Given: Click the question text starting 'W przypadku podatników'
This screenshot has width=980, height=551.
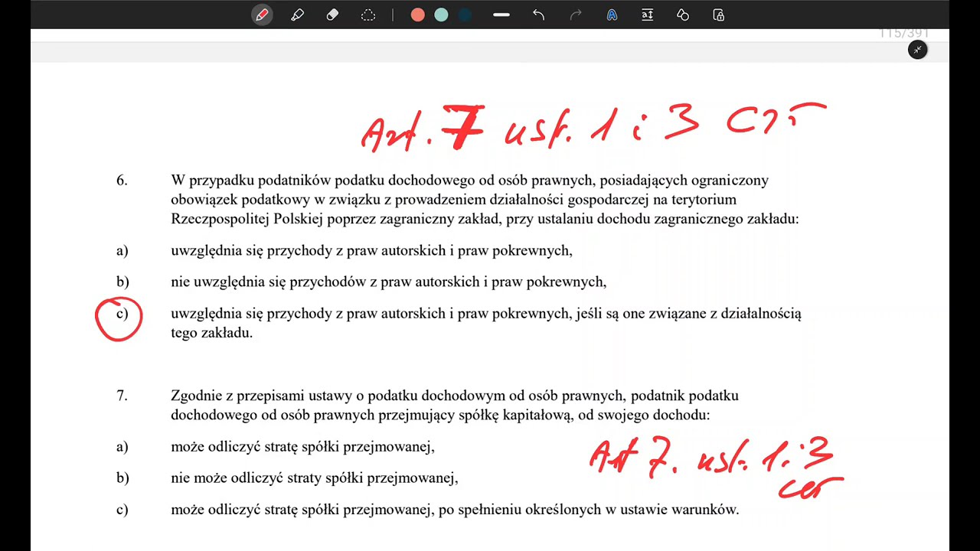Looking at the screenshot, I should [x=485, y=200].
